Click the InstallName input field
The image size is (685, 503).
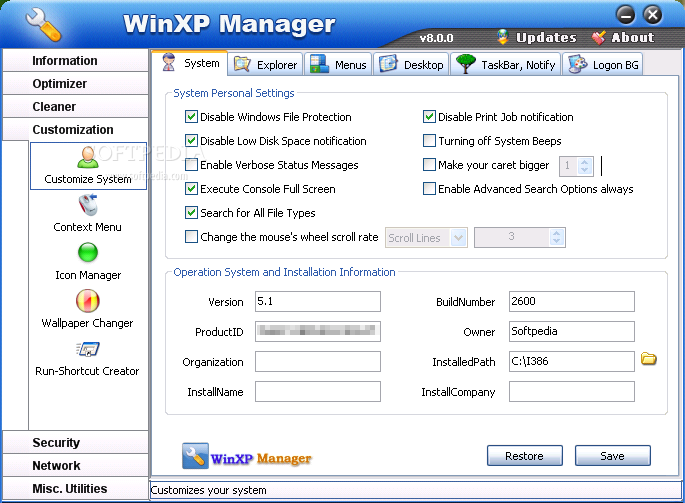tap(318, 392)
